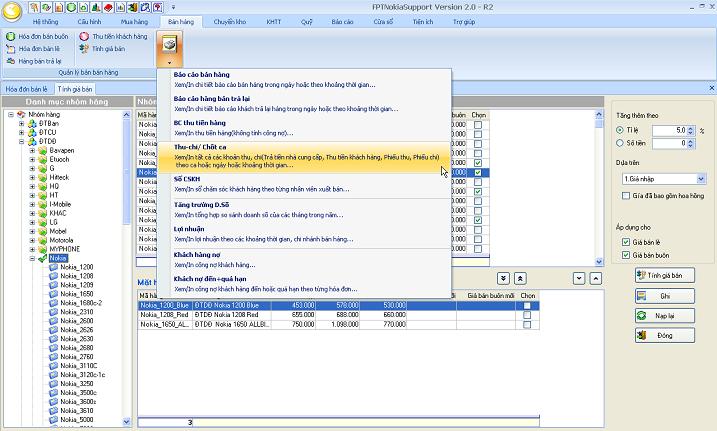This screenshot has width=717, height=431.
Task: Click the help question mark icon in quick access toolbar
Action: [x=158, y=7]
